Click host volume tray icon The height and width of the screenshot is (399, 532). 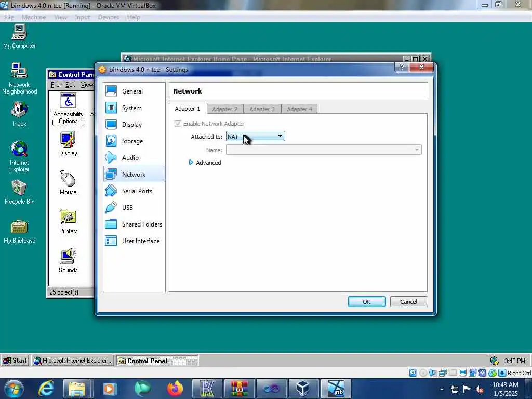coord(480,389)
